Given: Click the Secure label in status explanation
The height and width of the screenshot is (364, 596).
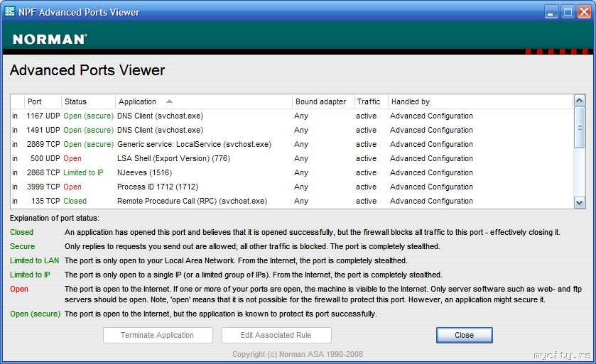Looking at the screenshot, I should 23,246.
